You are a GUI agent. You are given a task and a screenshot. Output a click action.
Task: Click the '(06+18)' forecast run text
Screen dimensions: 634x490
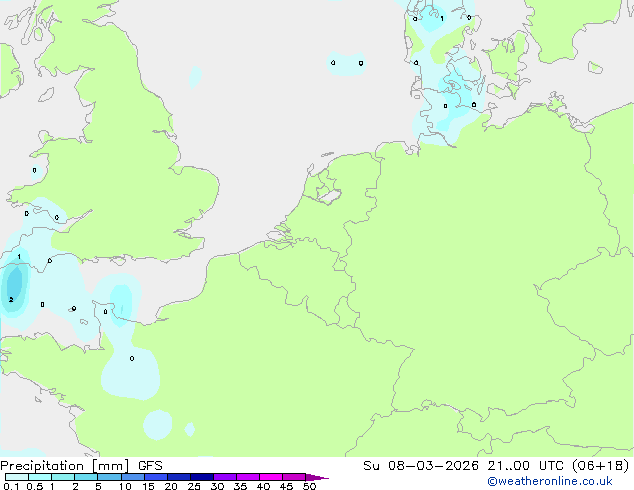coord(601,466)
